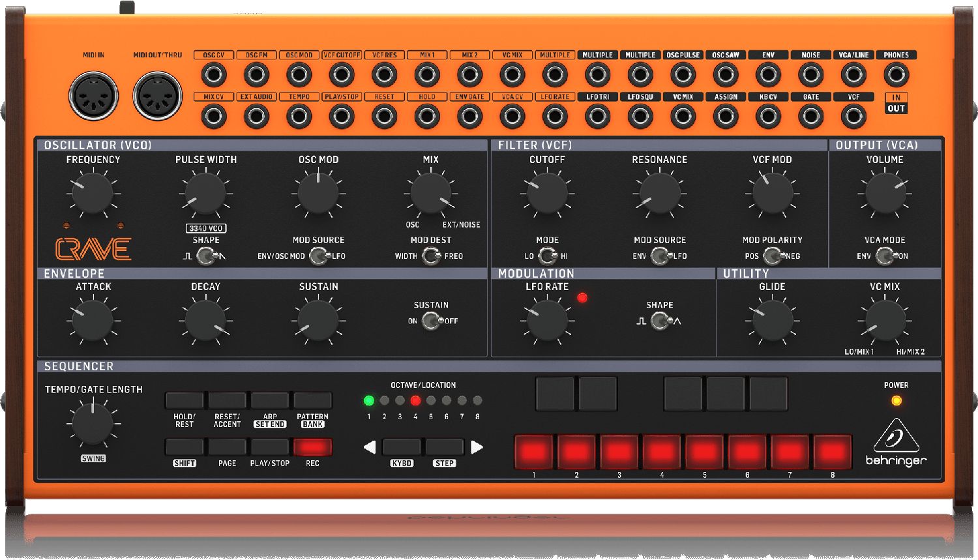Adjust the envelope ATTACK knob
The image size is (978, 560).
[x=93, y=321]
